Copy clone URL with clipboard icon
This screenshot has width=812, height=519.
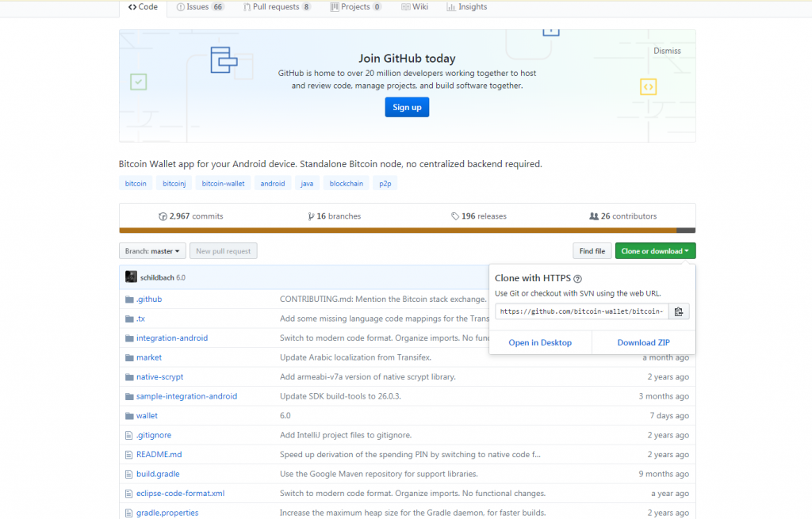click(679, 311)
